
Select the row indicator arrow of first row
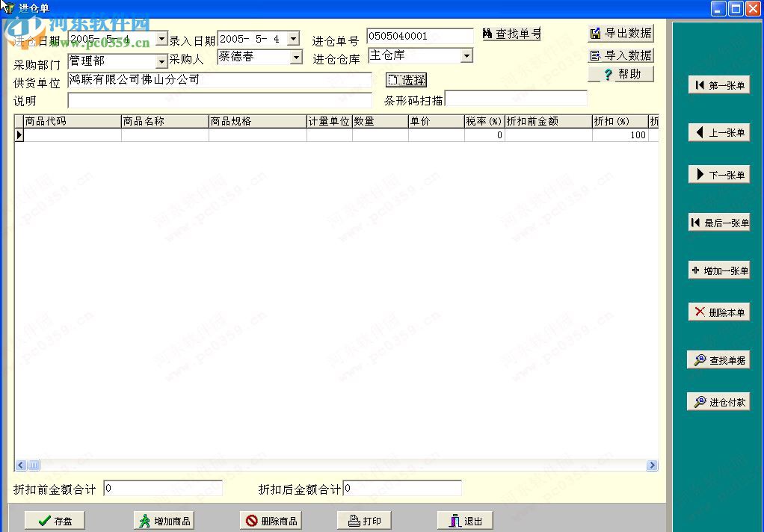(19, 135)
